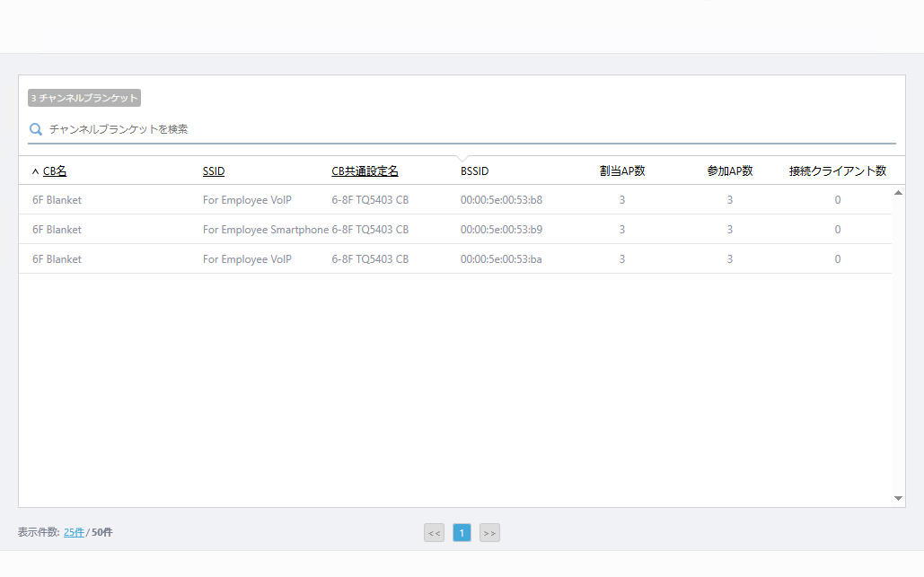The image size is (924, 577).
Task: Sort by SSID column header
Action: click(214, 170)
